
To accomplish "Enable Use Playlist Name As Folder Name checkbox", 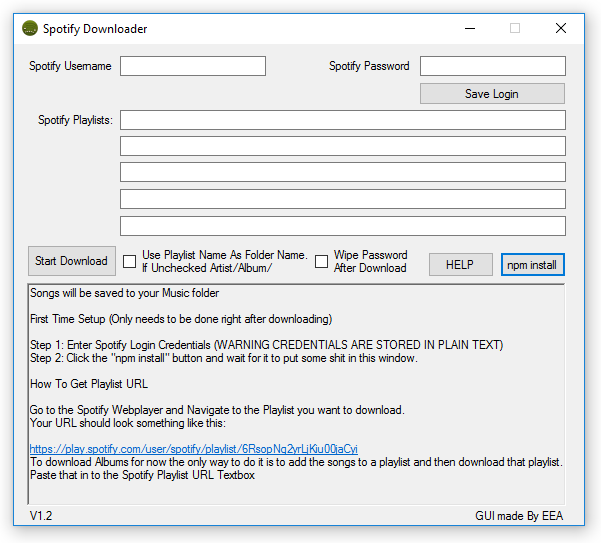I will (x=130, y=262).
